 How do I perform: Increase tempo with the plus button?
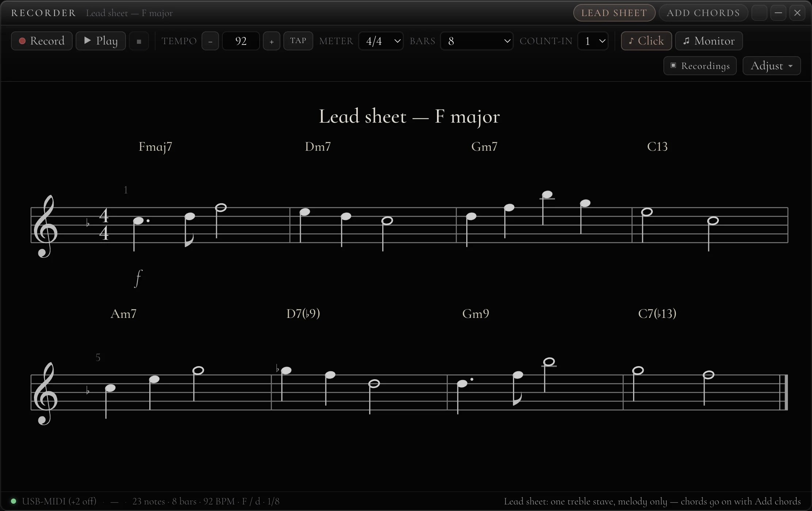tap(271, 41)
